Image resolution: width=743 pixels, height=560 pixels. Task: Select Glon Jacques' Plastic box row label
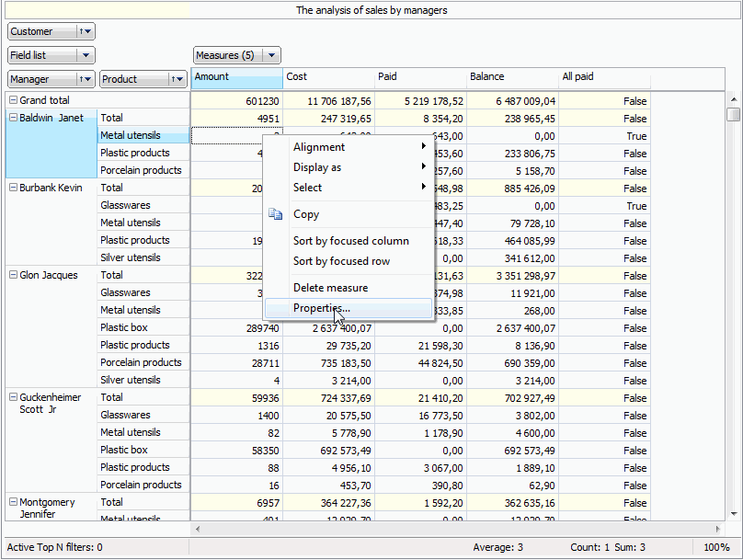143,327
